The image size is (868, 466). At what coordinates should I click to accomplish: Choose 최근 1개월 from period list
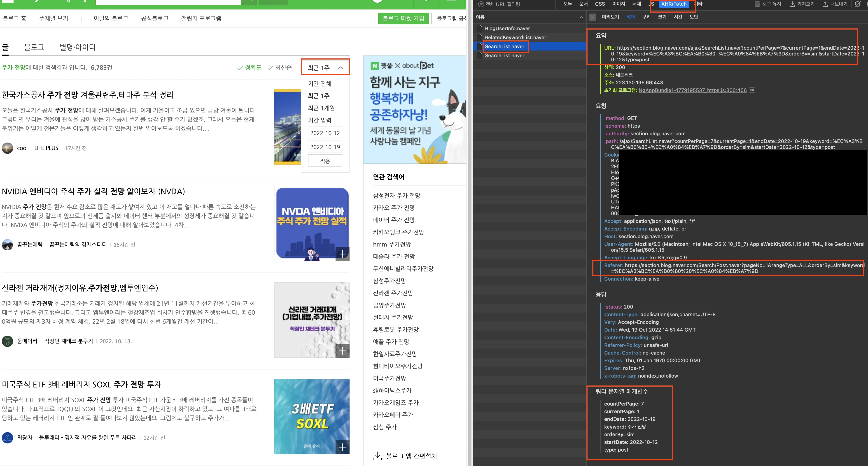pos(321,108)
